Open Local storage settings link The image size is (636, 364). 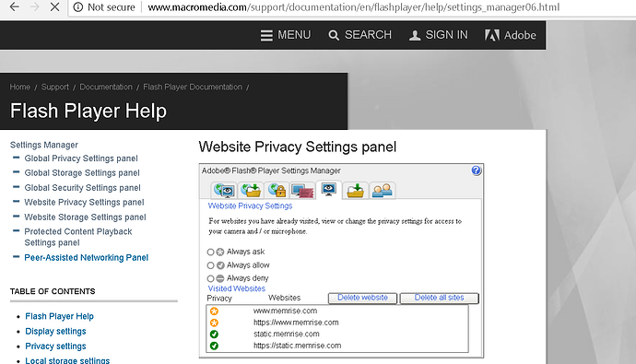(x=67, y=360)
